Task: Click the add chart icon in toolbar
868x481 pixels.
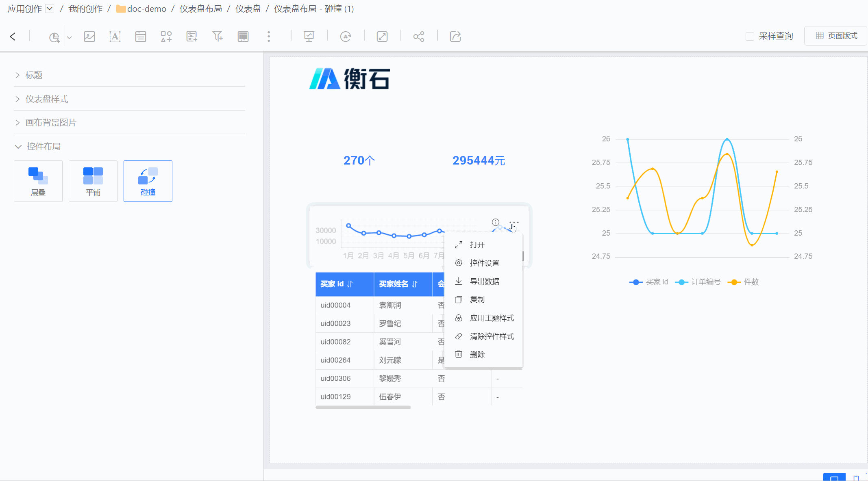Action: [54, 37]
